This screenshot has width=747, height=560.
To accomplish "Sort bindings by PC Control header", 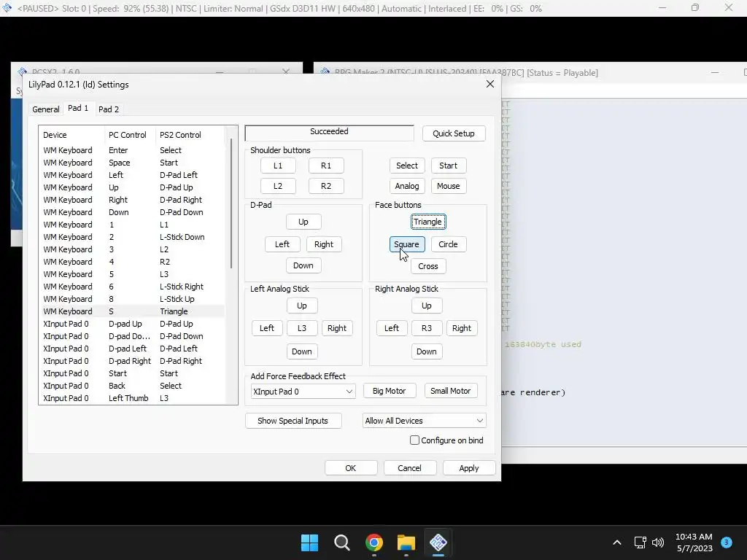I will [x=130, y=135].
